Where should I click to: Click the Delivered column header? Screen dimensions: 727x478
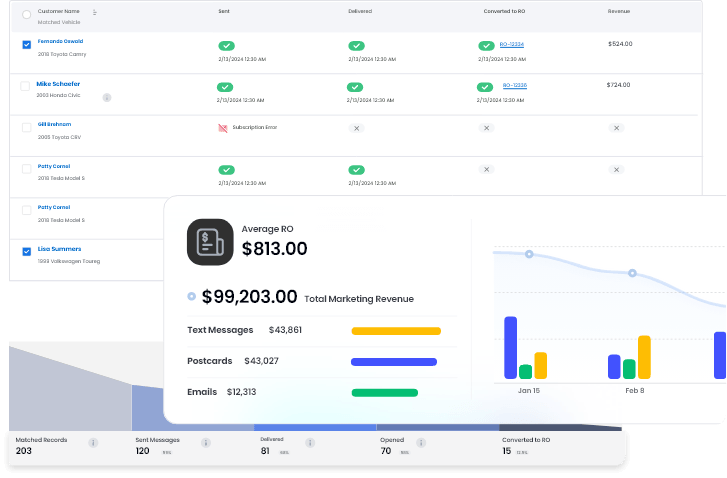(x=360, y=11)
